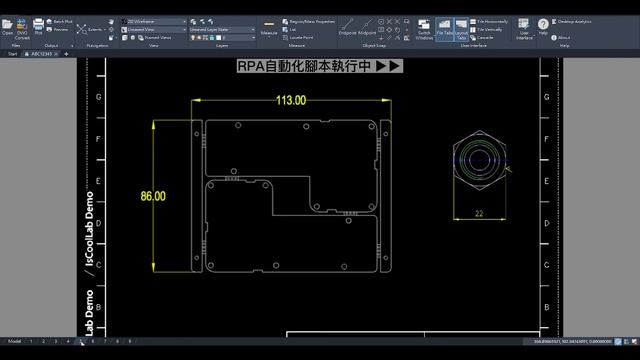Screen dimensions: 640x360
Task: Click the layer color swatch
Action: pyautogui.click(x=218, y=38)
